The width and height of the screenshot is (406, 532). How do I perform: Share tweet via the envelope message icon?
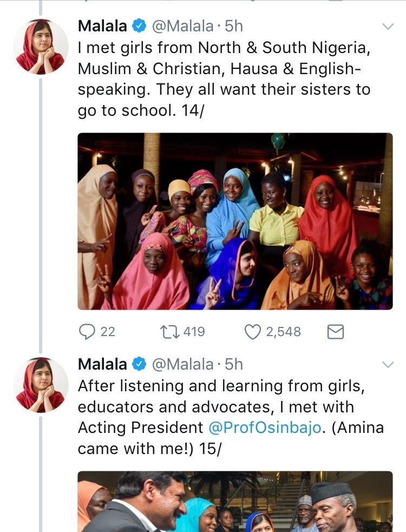[x=336, y=331]
